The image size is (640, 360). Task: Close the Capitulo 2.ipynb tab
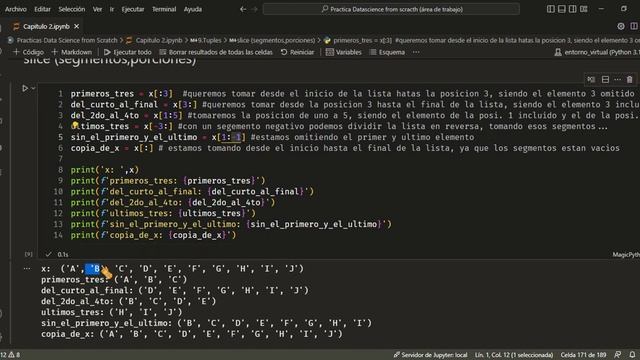pyautogui.click(x=76, y=27)
